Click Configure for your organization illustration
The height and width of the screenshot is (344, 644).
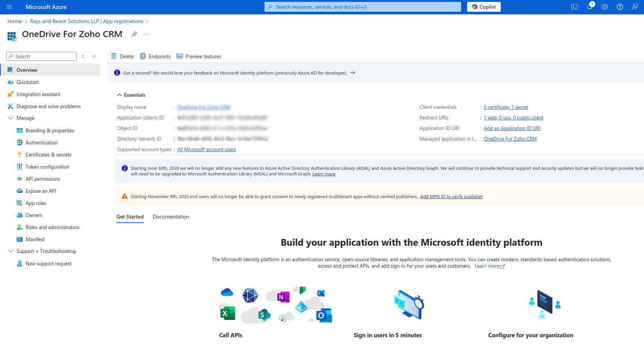pyautogui.click(x=545, y=305)
